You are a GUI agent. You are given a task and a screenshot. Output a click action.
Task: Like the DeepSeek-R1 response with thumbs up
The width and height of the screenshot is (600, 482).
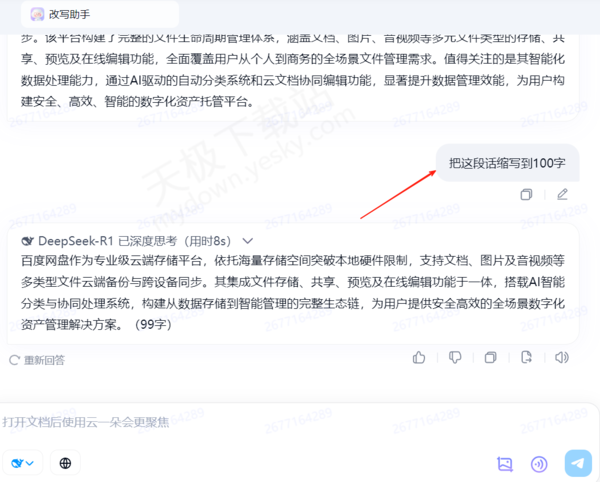point(419,358)
